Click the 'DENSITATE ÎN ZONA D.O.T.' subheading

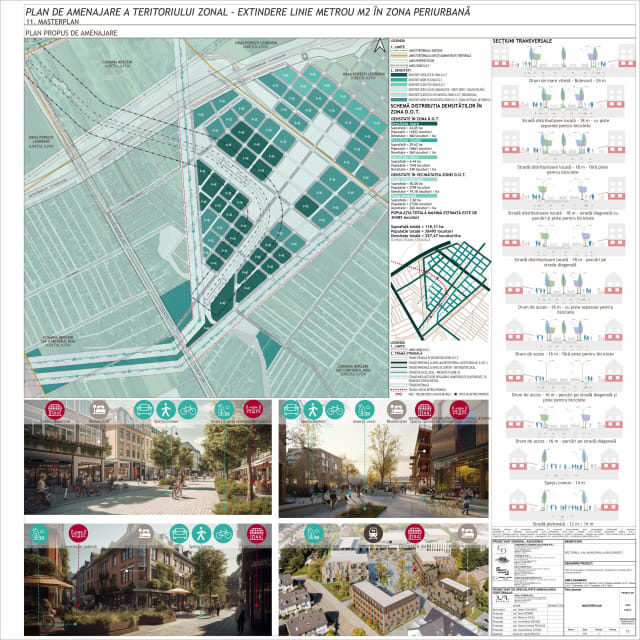(x=417, y=119)
